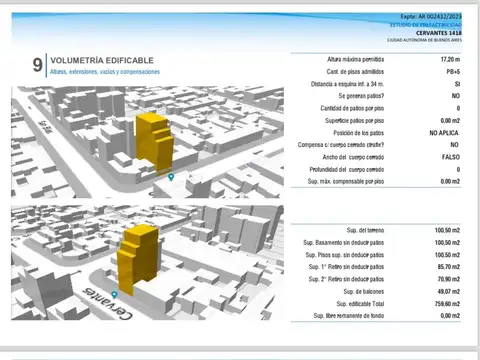Click the 'Sup. 1° Retiro sin deducir patios' label

tap(346, 267)
